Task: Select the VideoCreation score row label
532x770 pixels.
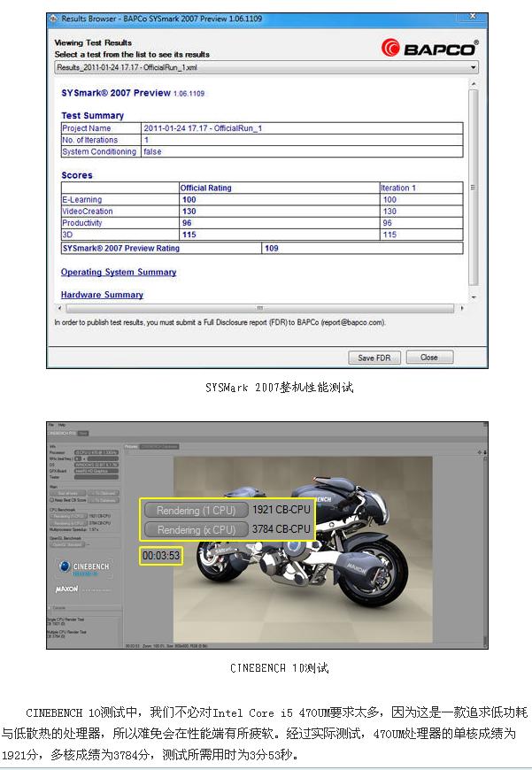Action: point(88,212)
